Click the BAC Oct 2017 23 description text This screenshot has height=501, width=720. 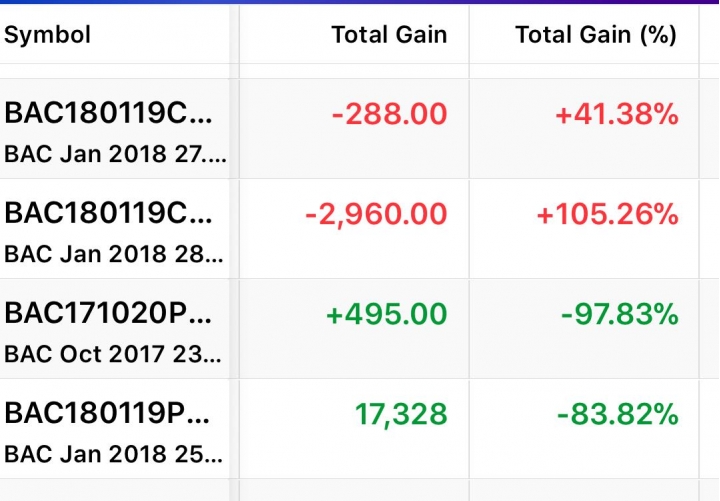113,355
